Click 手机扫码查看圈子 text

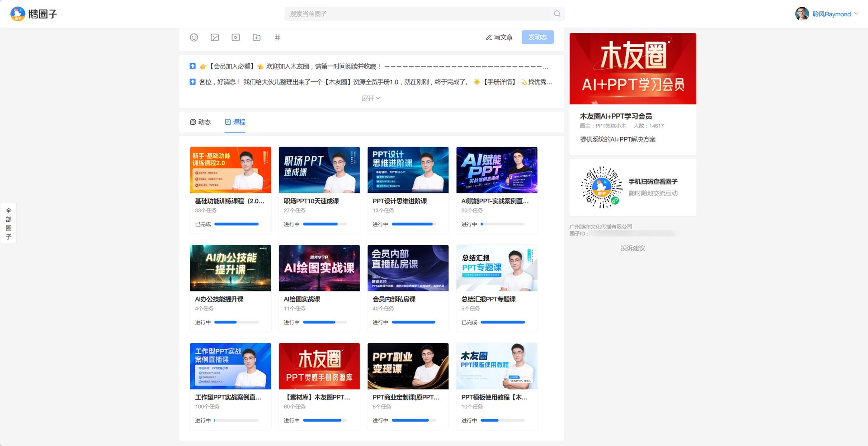[653, 182]
